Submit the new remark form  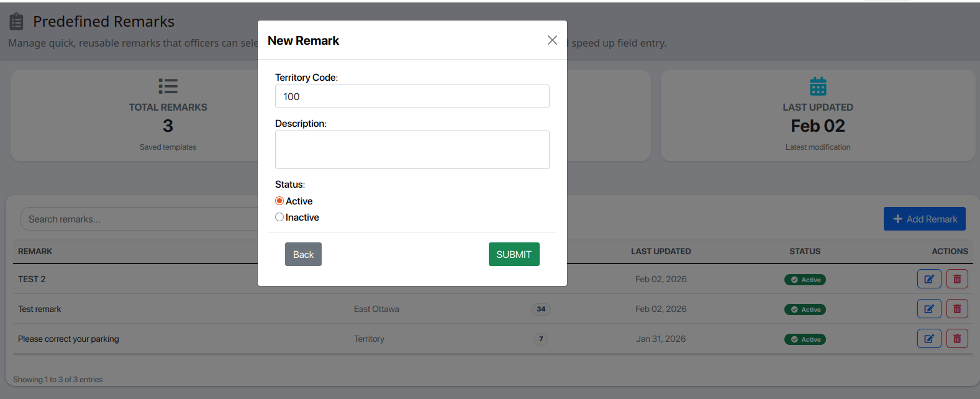(x=514, y=254)
